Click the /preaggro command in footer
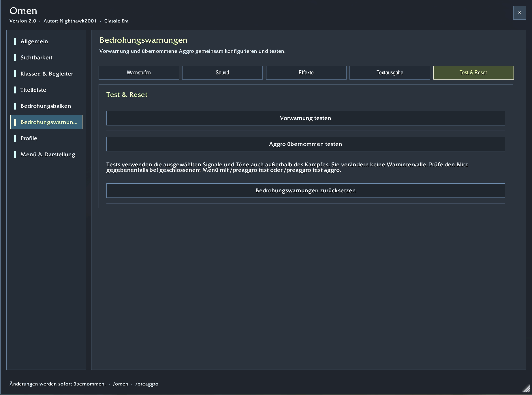 (147, 384)
